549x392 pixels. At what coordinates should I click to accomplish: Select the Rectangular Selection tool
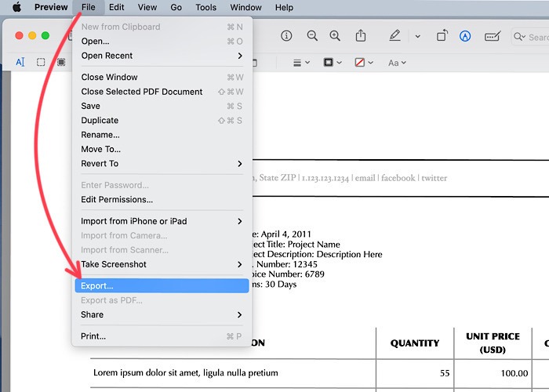click(x=41, y=62)
